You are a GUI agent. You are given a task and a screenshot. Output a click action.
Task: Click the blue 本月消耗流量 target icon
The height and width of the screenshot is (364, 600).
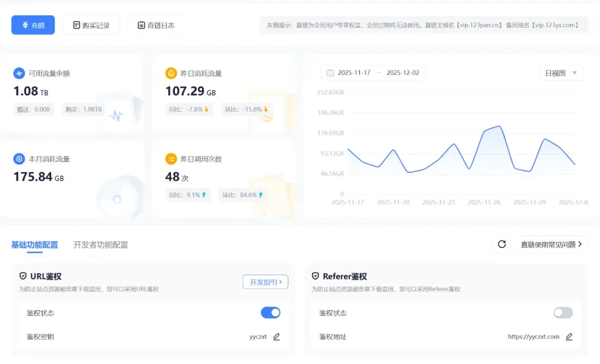pos(19,159)
